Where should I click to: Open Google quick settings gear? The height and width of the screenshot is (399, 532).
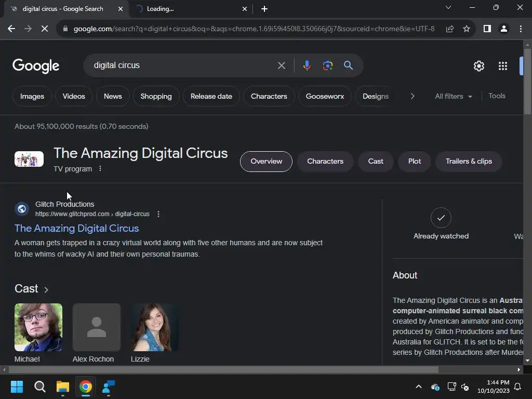(478, 66)
